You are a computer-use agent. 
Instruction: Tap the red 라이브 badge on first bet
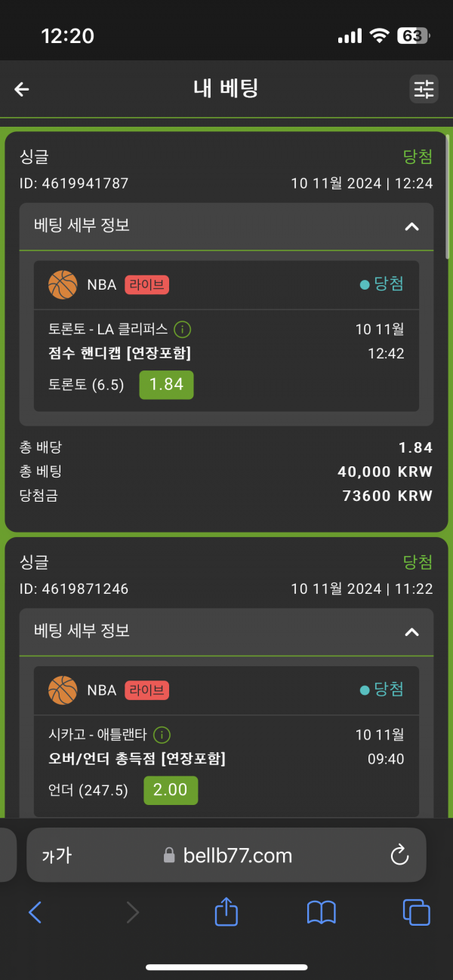[146, 284]
